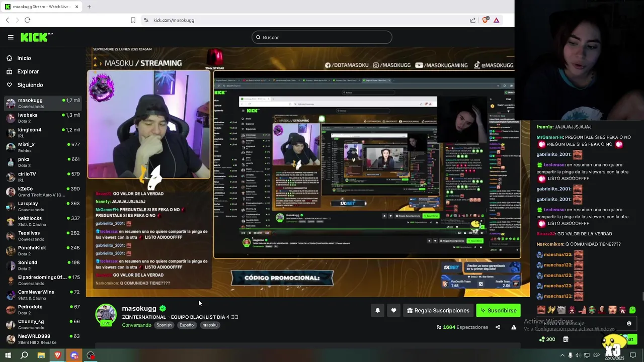Screen dimensions: 644x362
Task: Open the Kick hamburger menu
Action: coord(11,37)
